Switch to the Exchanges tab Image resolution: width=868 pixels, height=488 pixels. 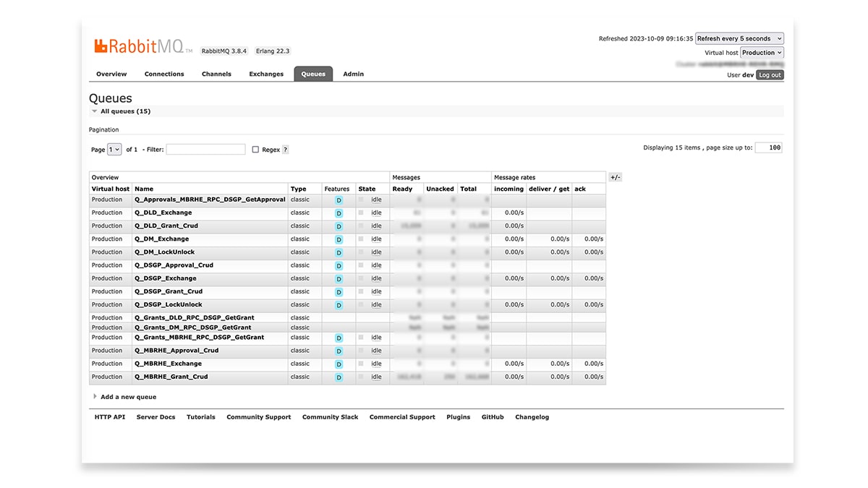[266, 74]
